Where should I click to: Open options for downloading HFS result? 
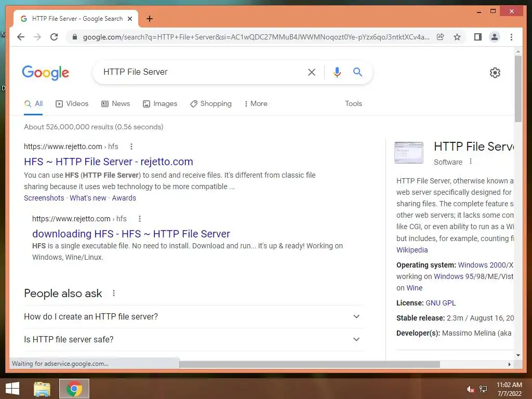pyautogui.click(x=139, y=219)
